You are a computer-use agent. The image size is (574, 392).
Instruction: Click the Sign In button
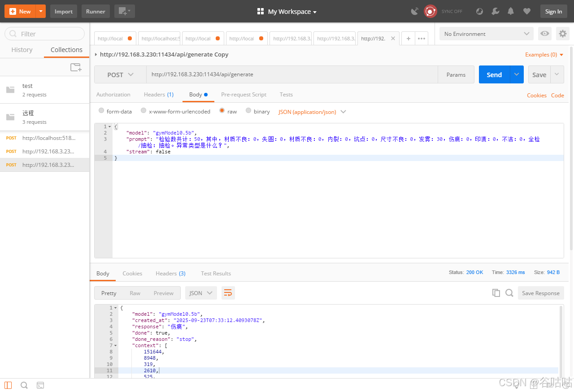tap(553, 12)
